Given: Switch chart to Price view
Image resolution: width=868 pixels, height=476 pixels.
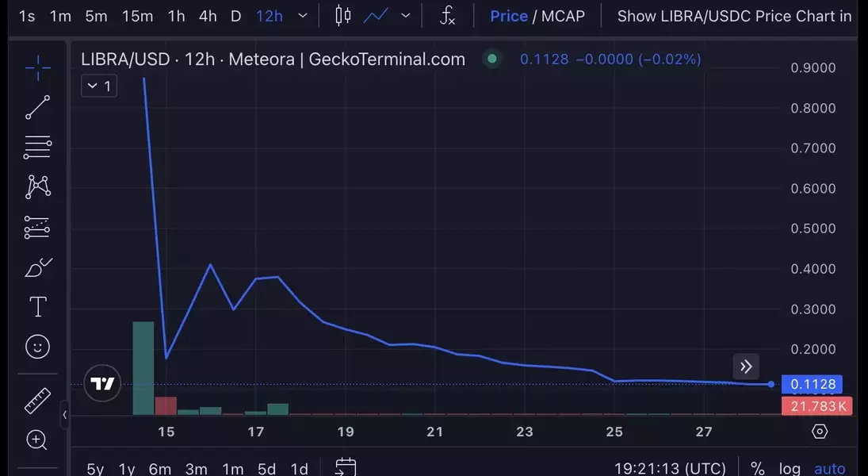Looking at the screenshot, I should (x=509, y=16).
